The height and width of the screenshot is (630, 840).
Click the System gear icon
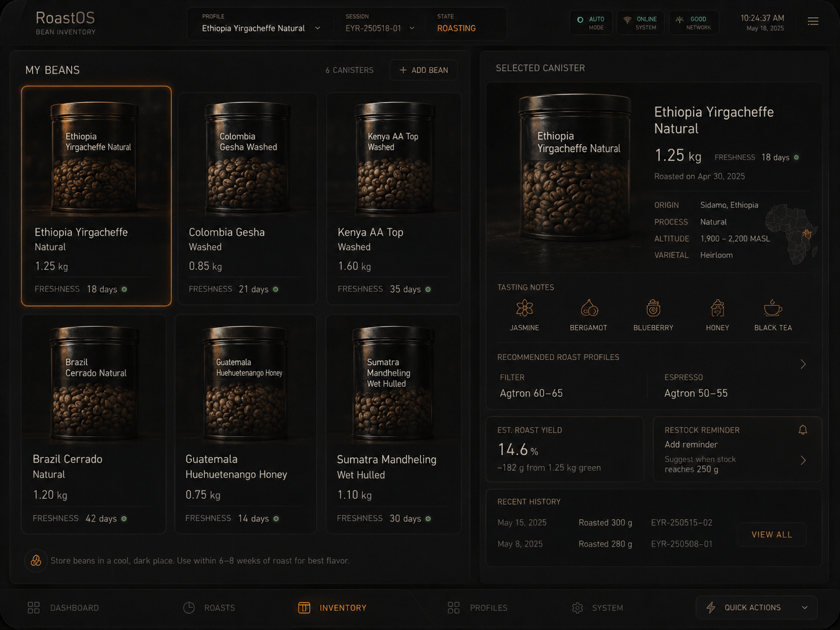click(577, 607)
